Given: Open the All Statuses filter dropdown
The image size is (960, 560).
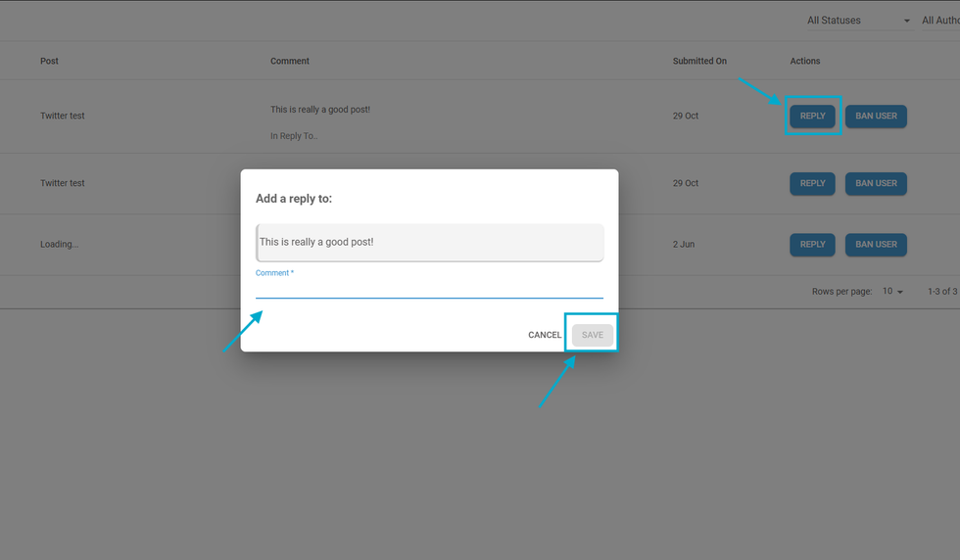Looking at the screenshot, I should [858, 21].
